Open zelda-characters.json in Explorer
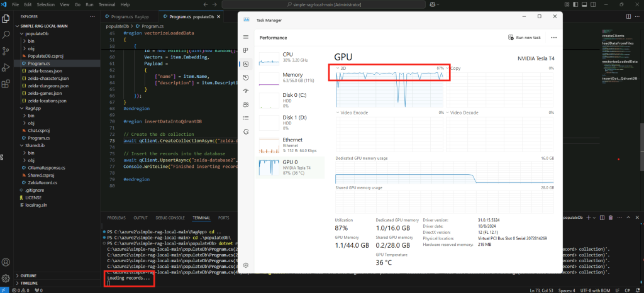The height and width of the screenshot is (293, 644). pyautogui.click(x=48, y=79)
